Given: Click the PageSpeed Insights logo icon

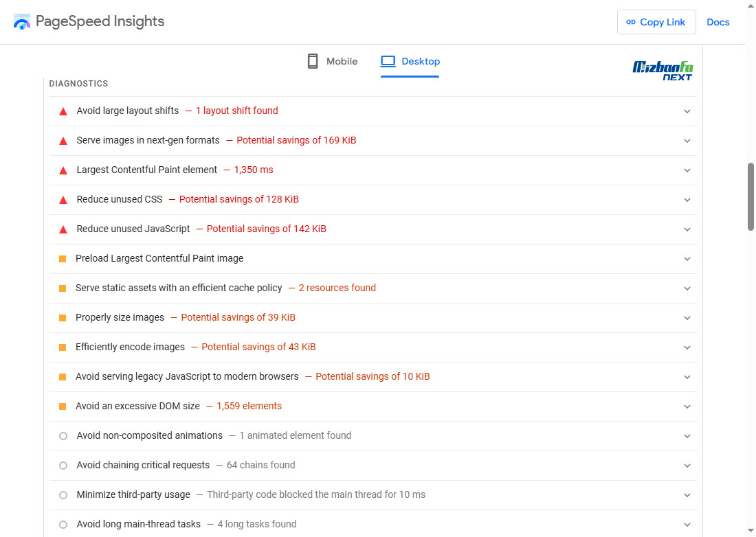Looking at the screenshot, I should (x=22, y=22).
